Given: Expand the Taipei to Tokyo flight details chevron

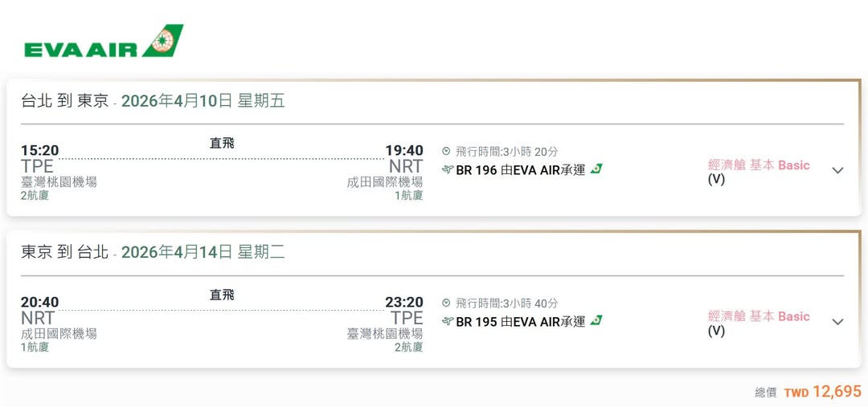Looking at the screenshot, I should click(x=837, y=170).
